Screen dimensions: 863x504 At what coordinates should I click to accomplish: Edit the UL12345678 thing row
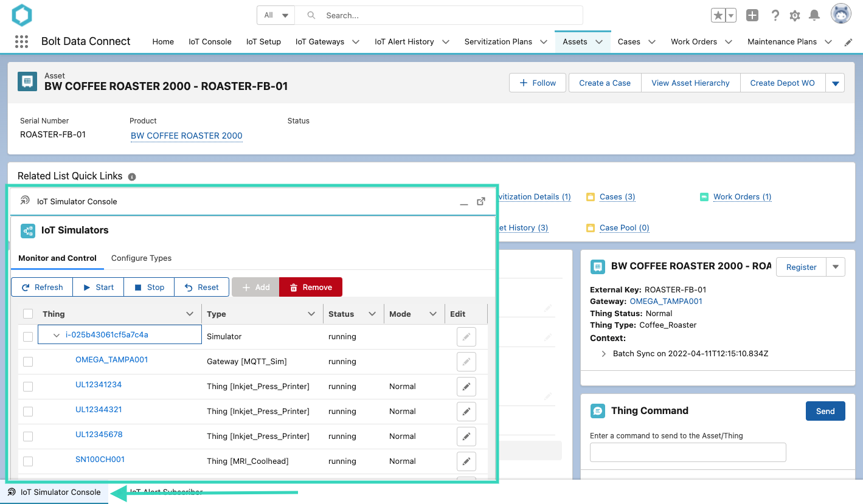[466, 437]
